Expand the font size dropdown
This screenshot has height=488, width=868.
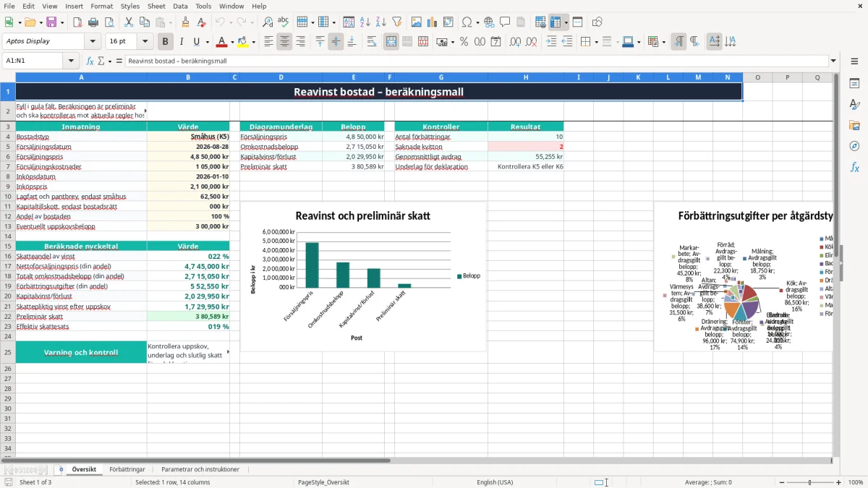[x=145, y=42]
